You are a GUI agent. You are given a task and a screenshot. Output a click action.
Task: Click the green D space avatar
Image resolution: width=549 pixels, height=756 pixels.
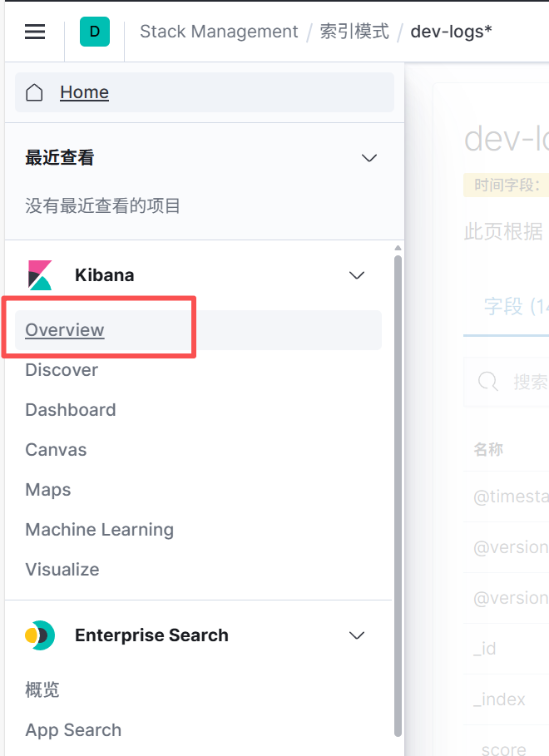tap(94, 32)
